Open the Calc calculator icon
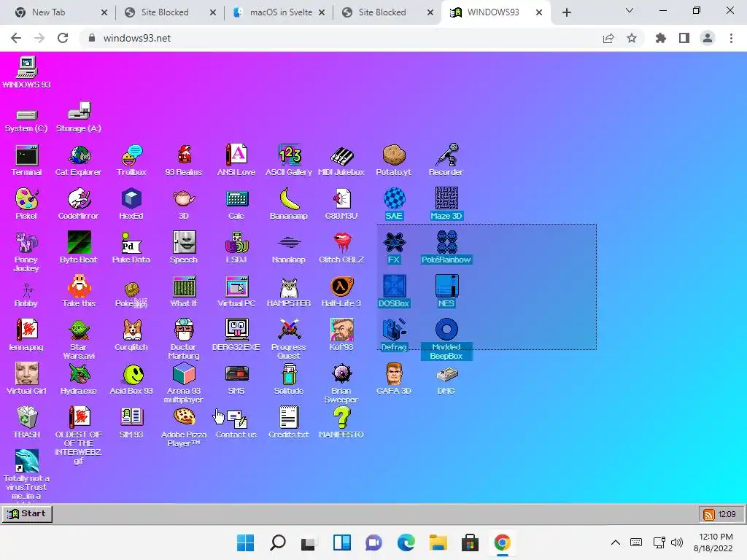The image size is (747, 560). tap(236, 204)
